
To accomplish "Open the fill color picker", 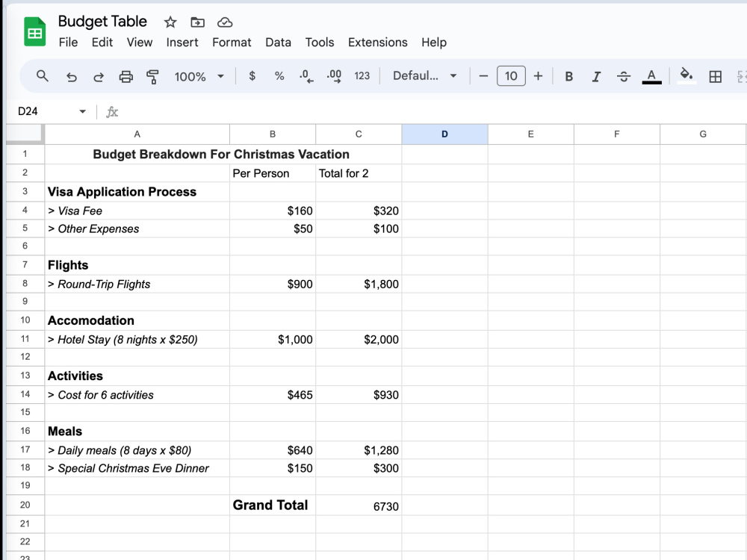I will [x=686, y=75].
